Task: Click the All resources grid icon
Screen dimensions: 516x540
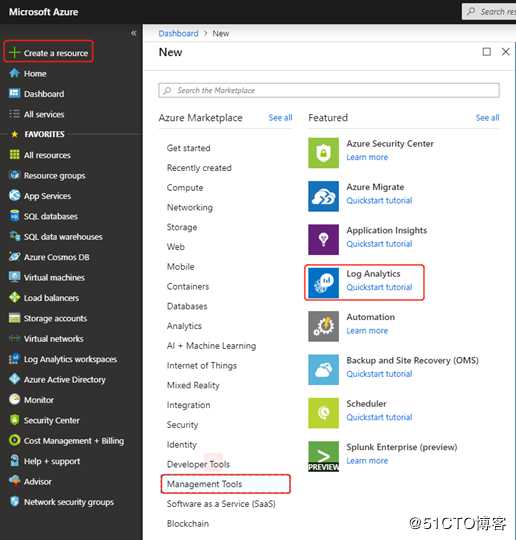Action: pyautogui.click(x=14, y=155)
